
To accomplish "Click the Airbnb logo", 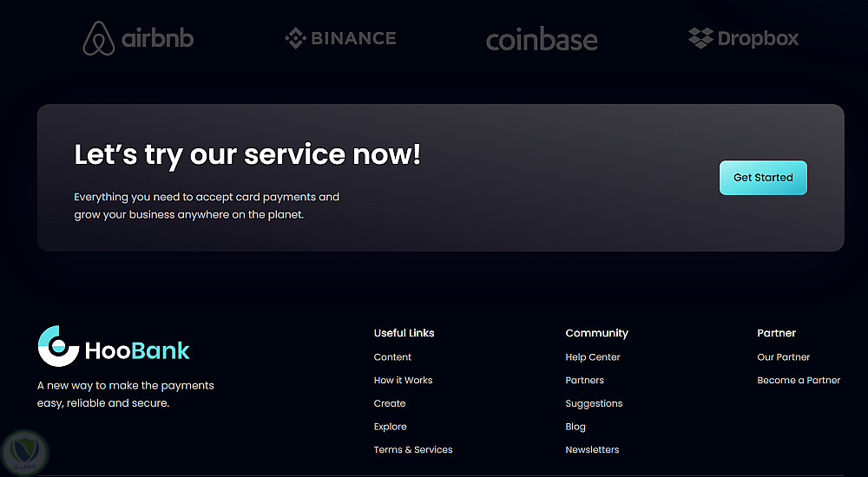I will (x=138, y=38).
